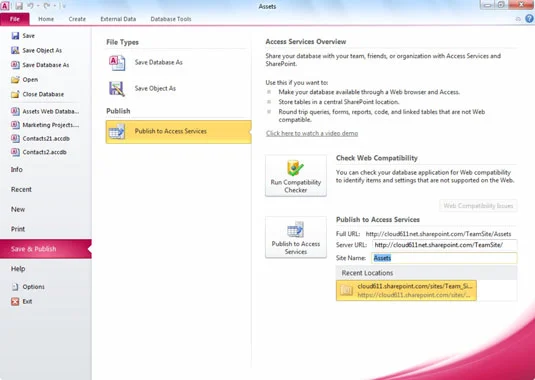Click the Publish to Access Services button

click(x=296, y=237)
